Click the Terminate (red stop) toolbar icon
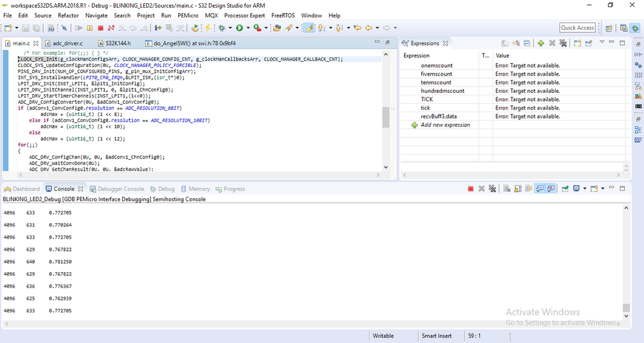644x343 pixels. click(x=101, y=28)
